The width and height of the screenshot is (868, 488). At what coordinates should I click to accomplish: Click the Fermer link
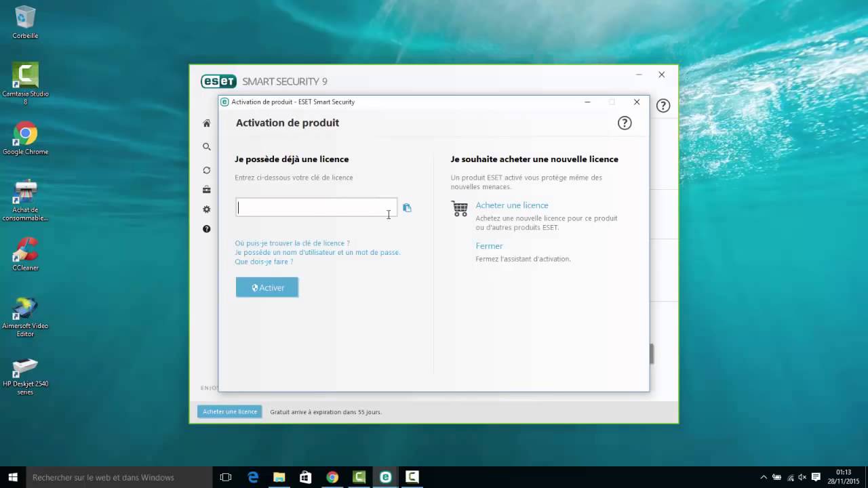coord(489,246)
